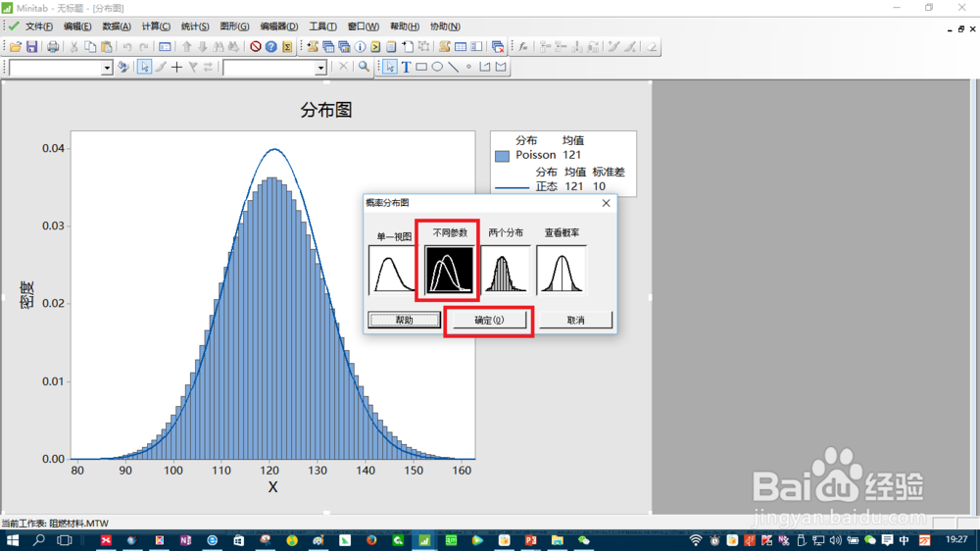Click the 取消 button in dialog
The image size is (980, 551).
(575, 321)
